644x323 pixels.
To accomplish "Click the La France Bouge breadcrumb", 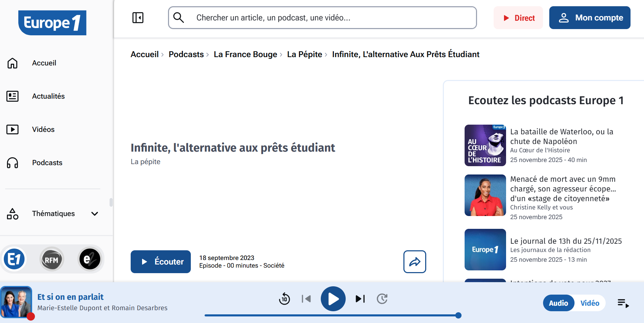I will [245, 54].
